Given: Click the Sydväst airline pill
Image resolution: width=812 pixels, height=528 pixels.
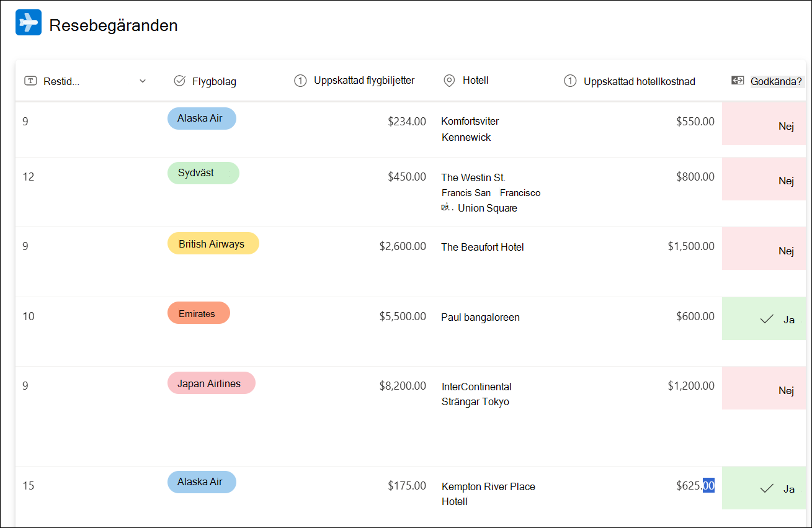Looking at the screenshot, I should tap(203, 173).
